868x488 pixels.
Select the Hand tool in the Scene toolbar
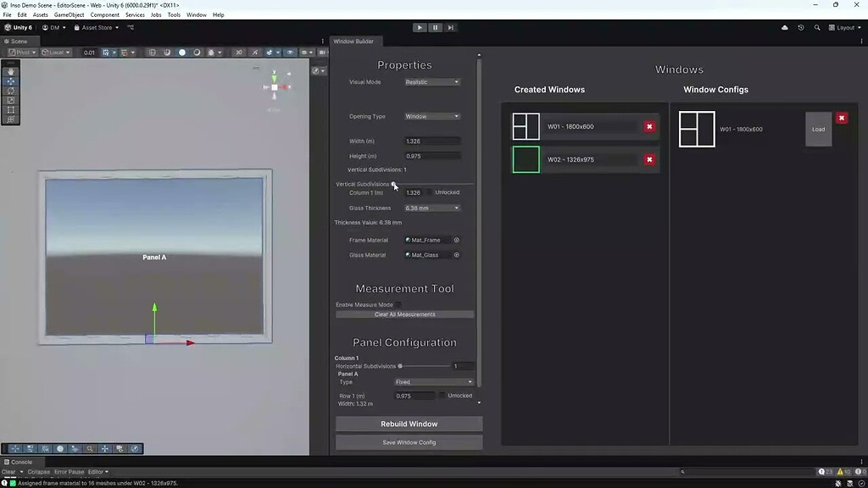coord(10,70)
